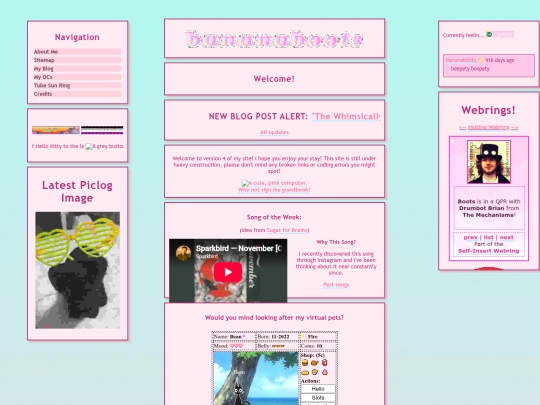Buy the red soda can for the pet

pos(324,363)
